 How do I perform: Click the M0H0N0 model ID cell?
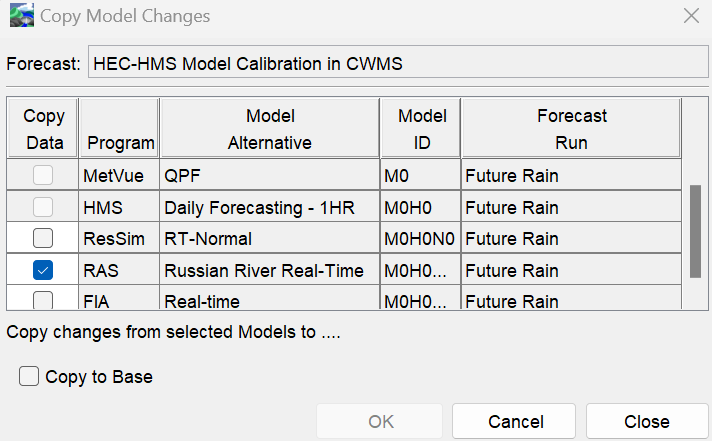421,238
